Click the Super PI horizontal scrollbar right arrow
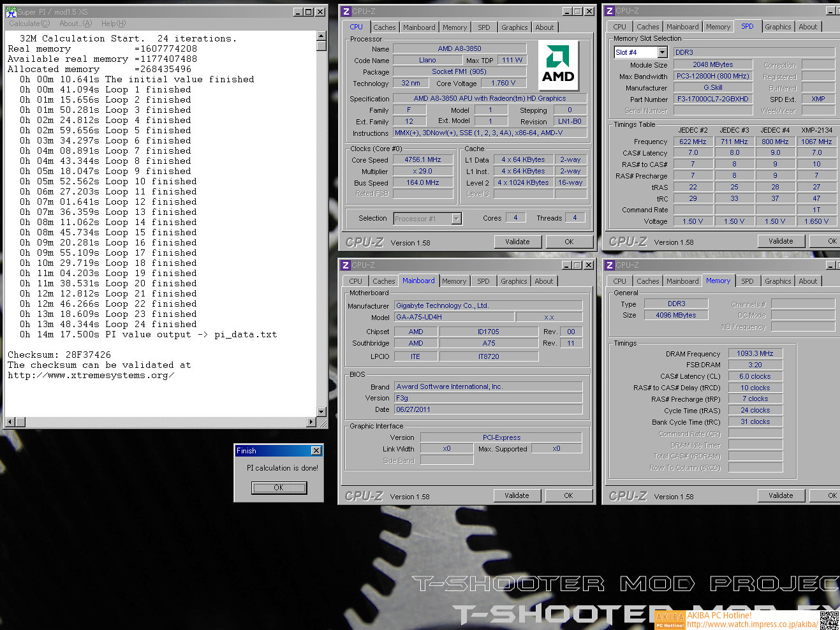This screenshot has width=840, height=630. point(311,422)
